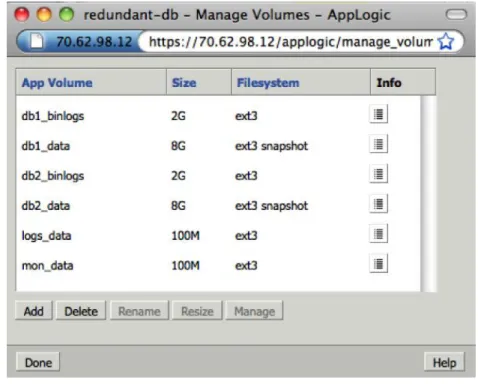Open info for db2_data volume

[x=378, y=204]
